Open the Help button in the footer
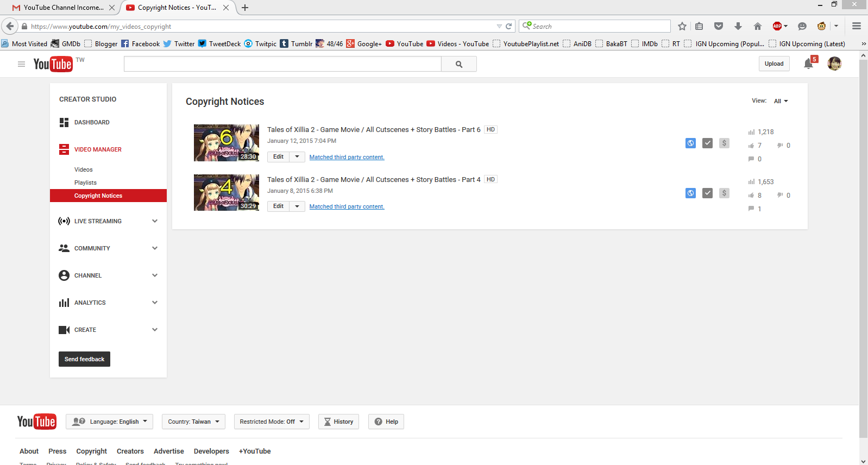The height and width of the screenshot is (465, 868). pos(386,422)
